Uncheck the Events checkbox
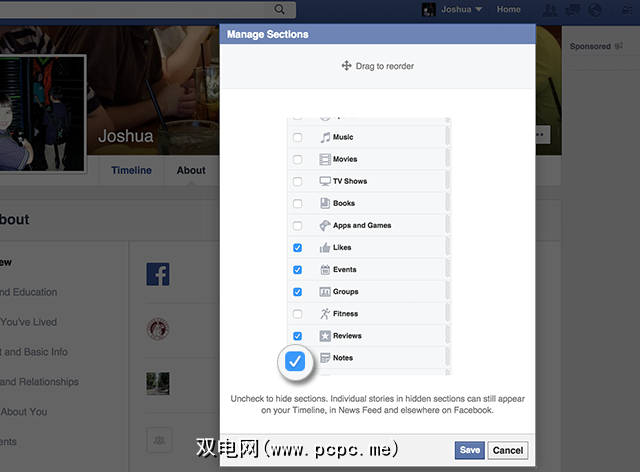The image size is (640, 472). tap(298, 269)
